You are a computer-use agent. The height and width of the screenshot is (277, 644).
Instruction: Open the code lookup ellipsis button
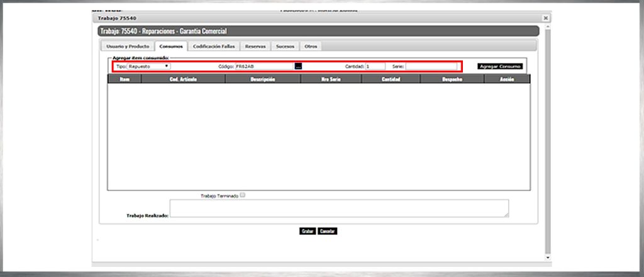(299, 66)
